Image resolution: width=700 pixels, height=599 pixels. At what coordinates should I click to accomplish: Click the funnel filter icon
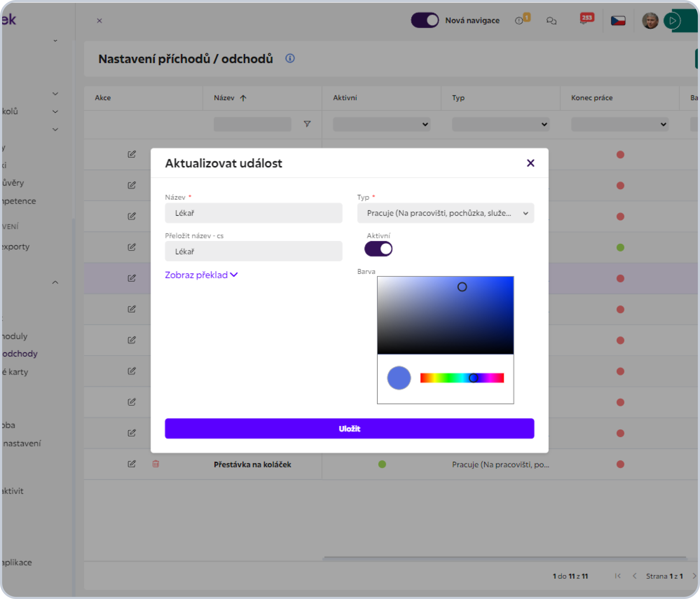coord(307,124)
